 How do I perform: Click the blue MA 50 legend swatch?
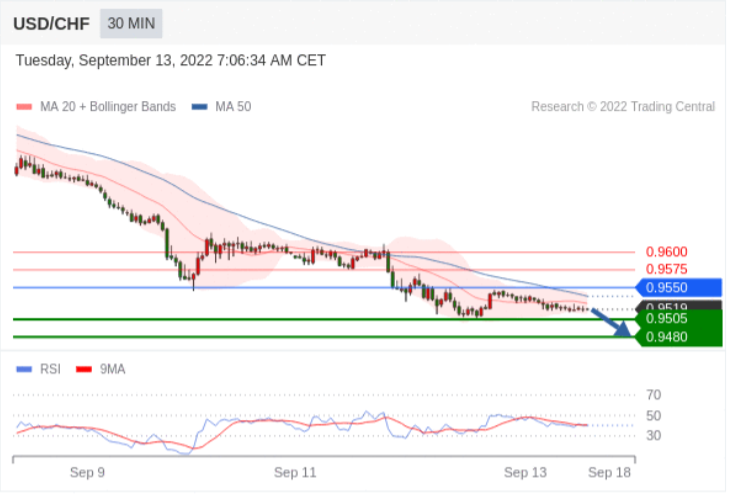[x=199, y=107]
